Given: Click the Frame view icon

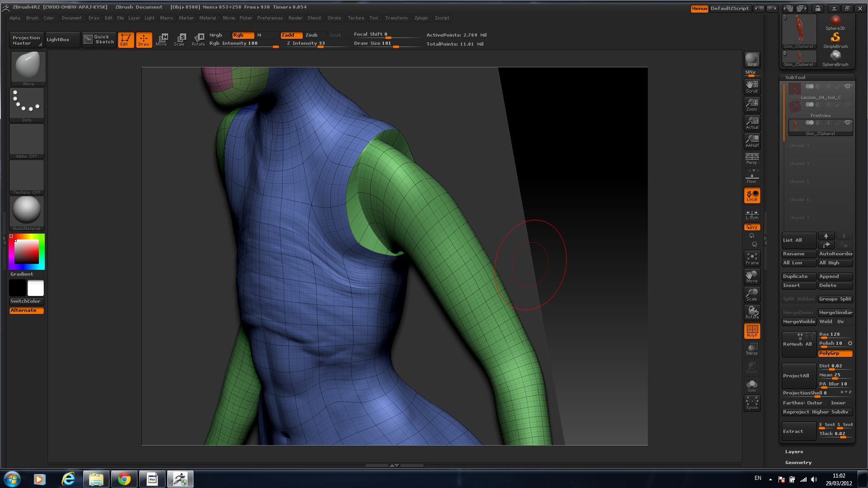Looking at the screenshot, I should pos(752,258).
